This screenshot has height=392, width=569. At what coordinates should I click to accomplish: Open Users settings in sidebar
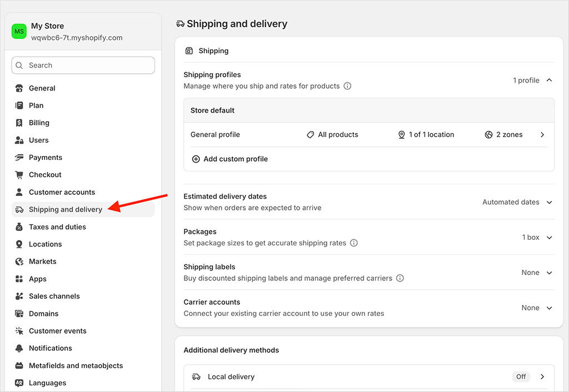pyautogui.click(x=83, y=140)
